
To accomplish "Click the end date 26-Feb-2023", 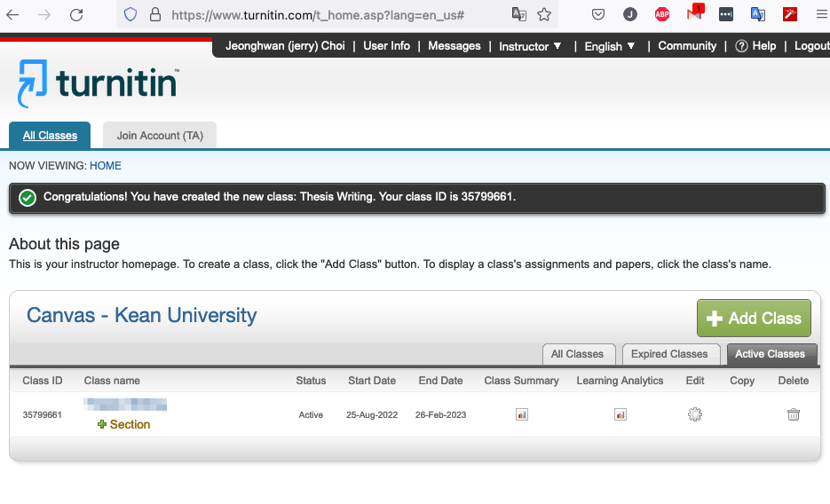I will (x=441, y=415).
